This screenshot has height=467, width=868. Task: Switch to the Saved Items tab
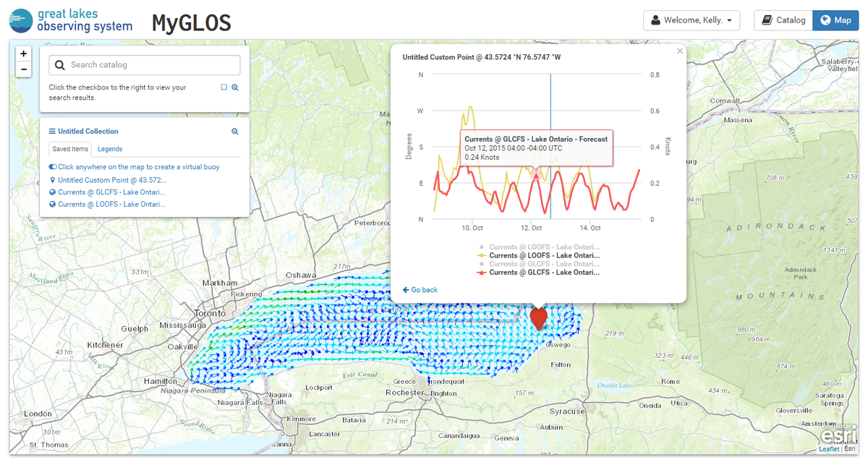click(70, 149)
